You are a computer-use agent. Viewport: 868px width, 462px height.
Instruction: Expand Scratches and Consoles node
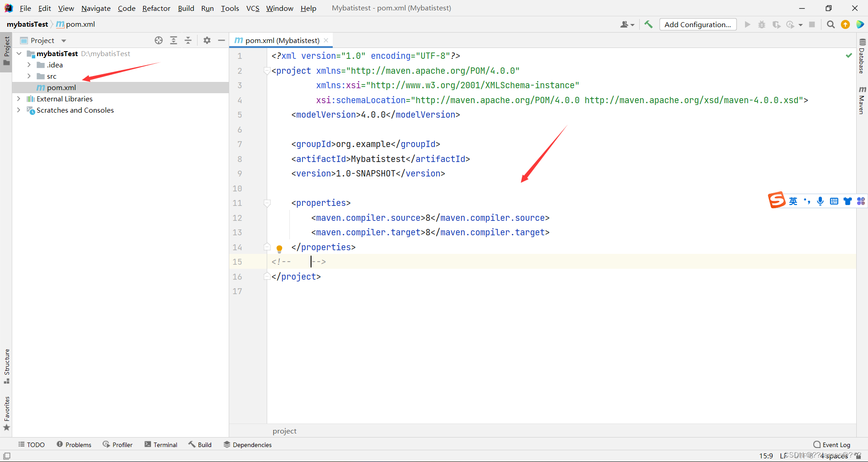point(19,110)
